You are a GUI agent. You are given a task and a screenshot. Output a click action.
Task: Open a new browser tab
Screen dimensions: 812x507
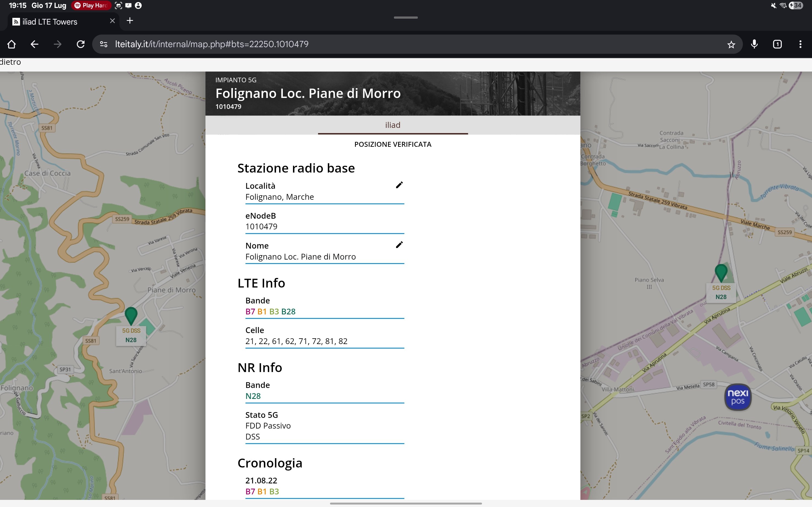tap(130, 21)
